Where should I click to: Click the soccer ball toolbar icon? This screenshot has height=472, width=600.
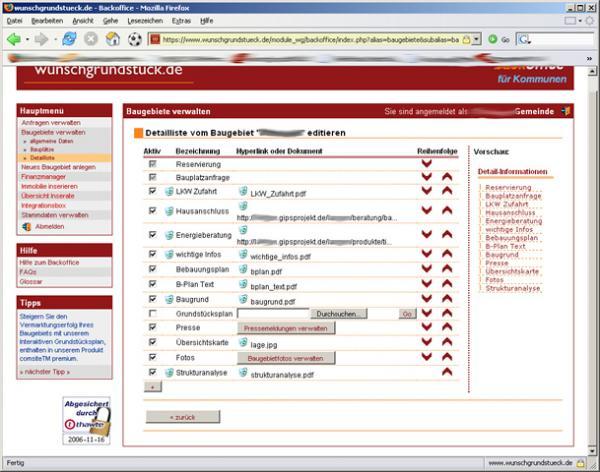[134, 39]
